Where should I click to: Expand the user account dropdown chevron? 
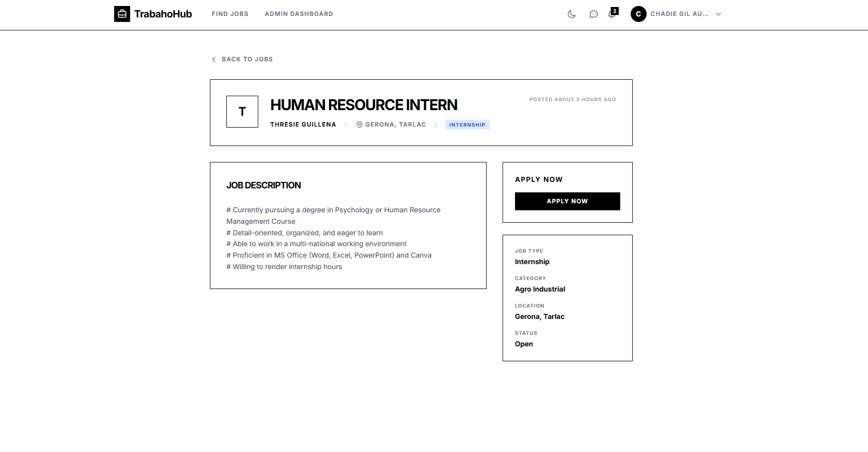tap(718, 14)
